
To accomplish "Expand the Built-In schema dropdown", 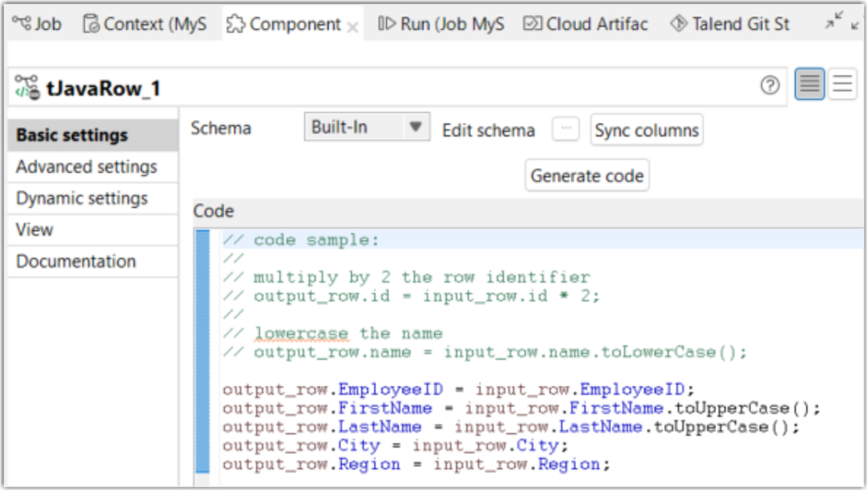I will [x=367, y=127].
